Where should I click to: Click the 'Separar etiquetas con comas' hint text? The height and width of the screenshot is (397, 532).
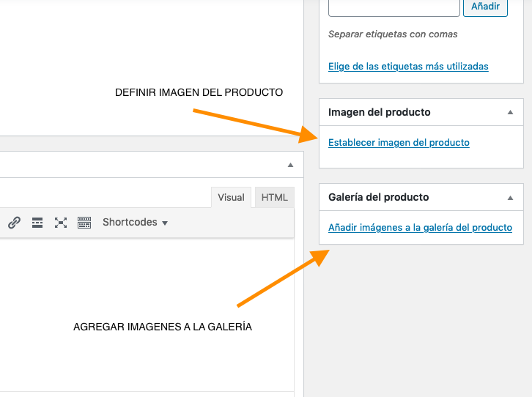[x=393, y=34]
